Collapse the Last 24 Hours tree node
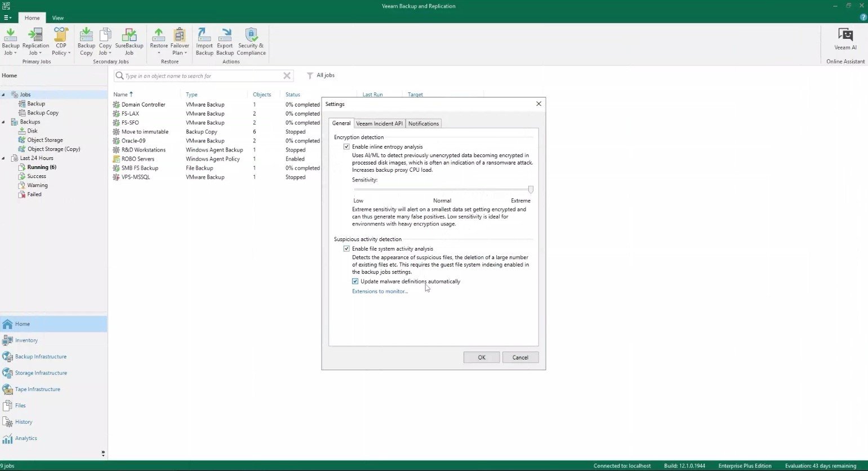This screenshot has width=868, height=471. pyautogui.click(x=3, y=158)
